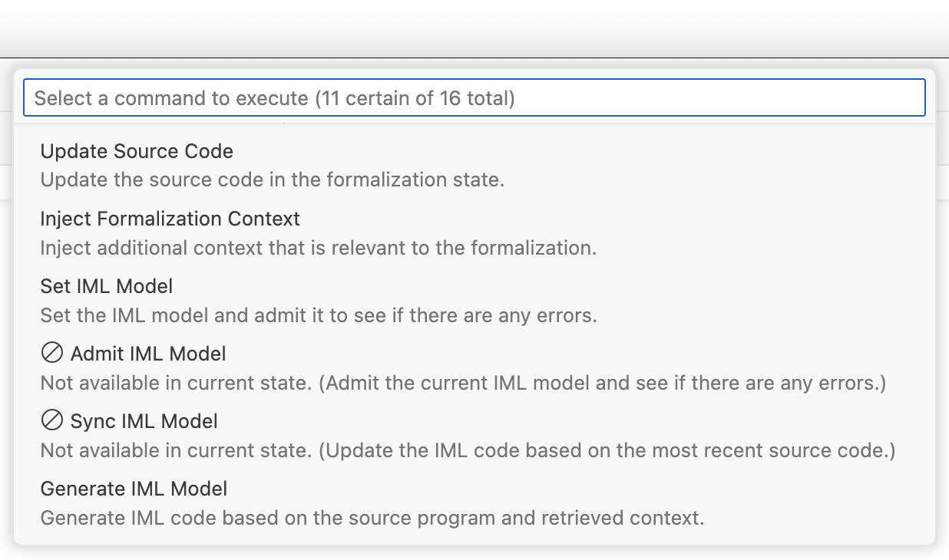Click the disabled Sync IML Model entry
The width and height of the screenshot is (949, 560).
(144, 421)
